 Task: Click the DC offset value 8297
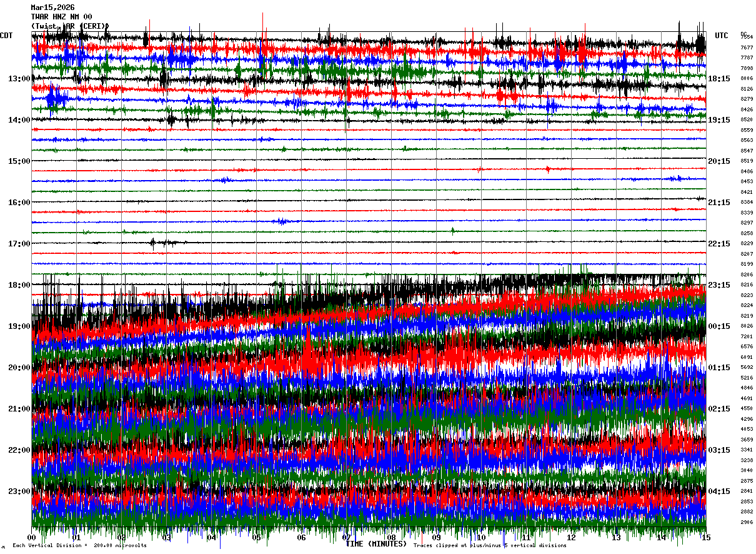[747, 223]
